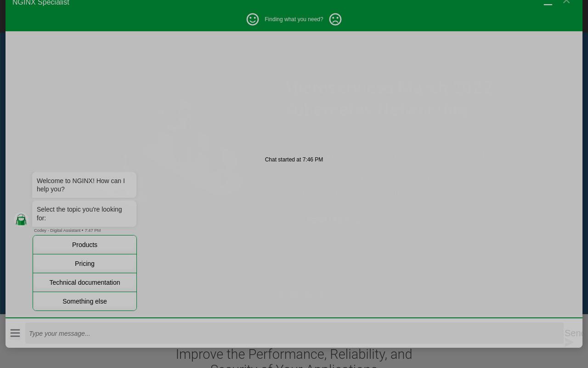Click 'Select the topic you're looking for:' message
This screenshot has height=368, width=588.
[84, 213]
